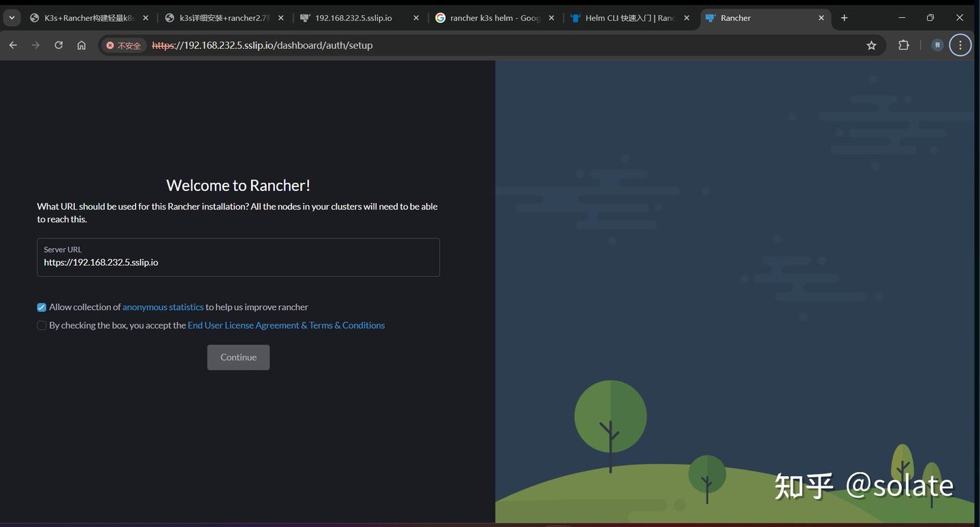Click the browser address bar URL
Image resolution: width=980 pixels, height=527 pixels.
coord(262,46)
